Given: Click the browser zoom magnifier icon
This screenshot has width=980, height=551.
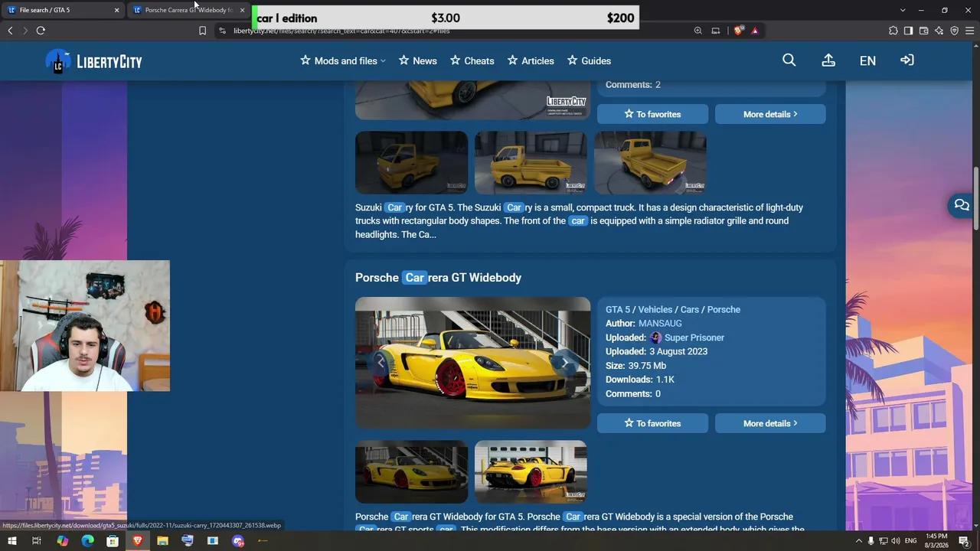Looking at the screenshot, I should click(698, 31).
